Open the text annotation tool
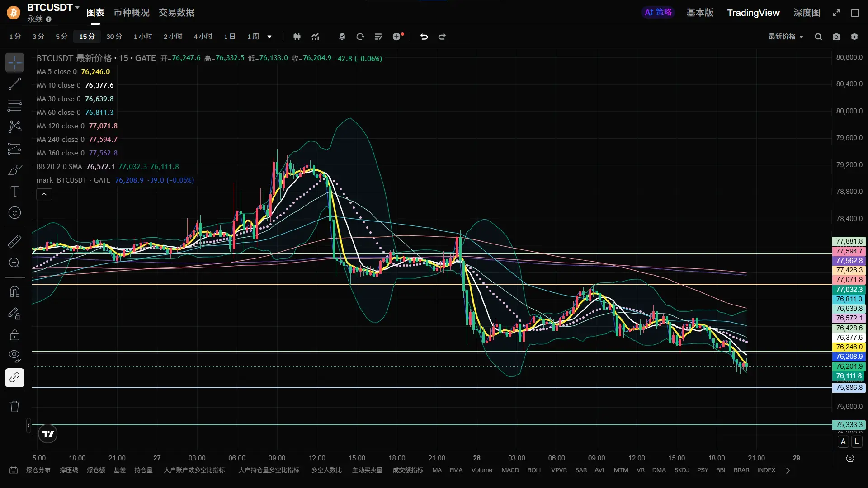The height and width of the screenshot is (488, 868). [x=14, y=192]
